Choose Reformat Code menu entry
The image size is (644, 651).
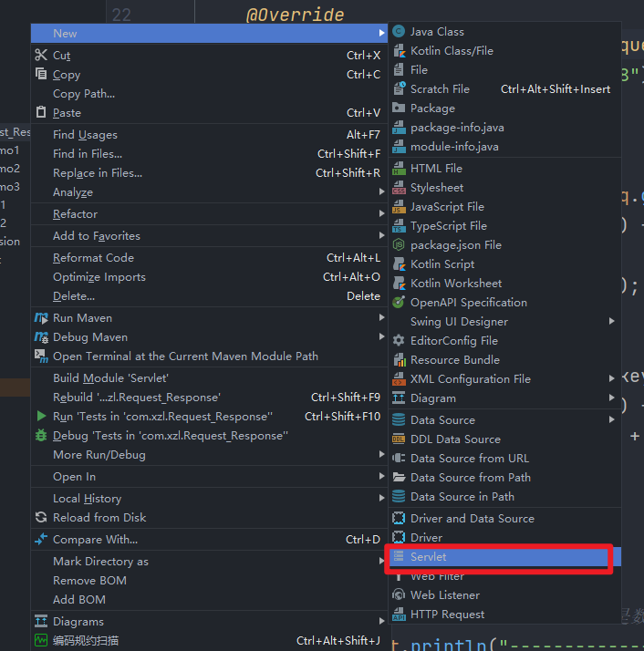pos(210,258)
